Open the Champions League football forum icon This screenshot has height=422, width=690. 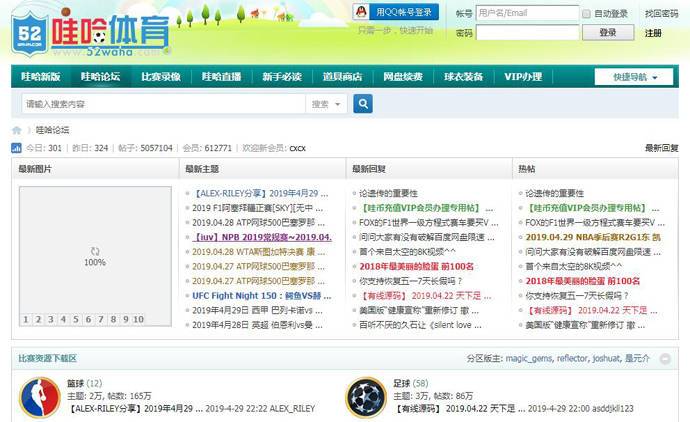coord(365,396)
